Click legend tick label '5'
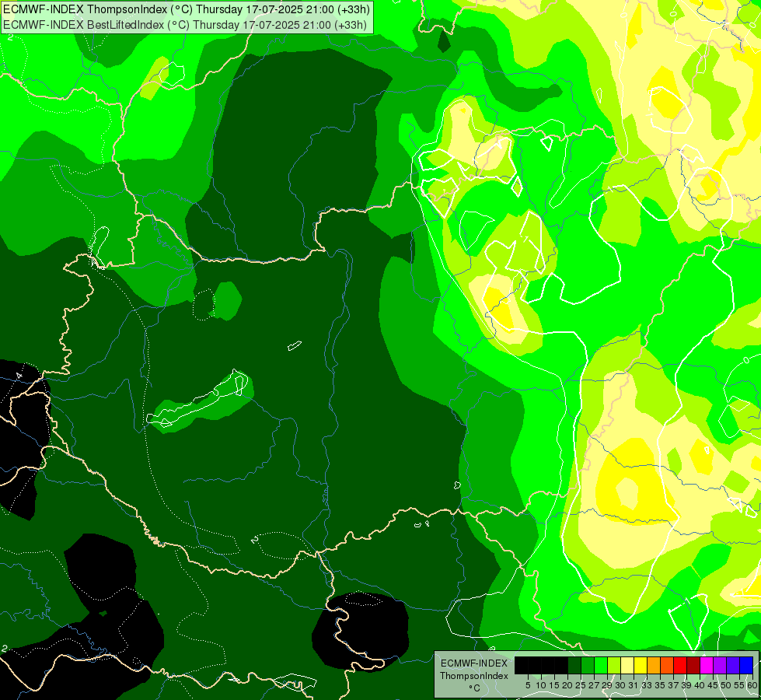The image size is (761, 700). click(x=528, y=685)
